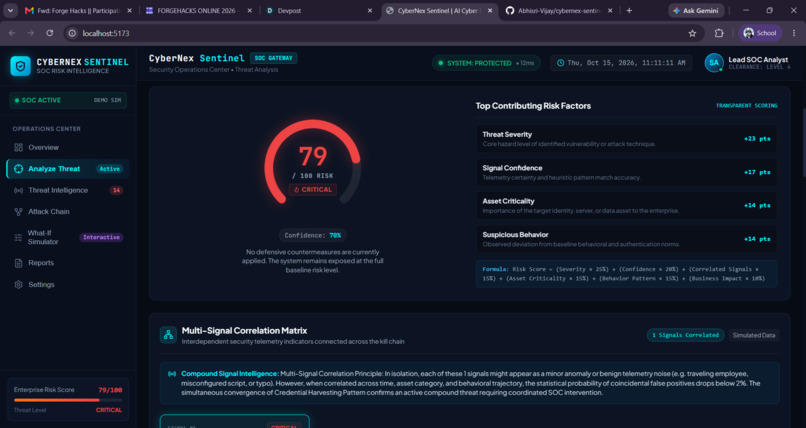Open Reports from the sidebar
The image size is (806, 428).
point(67,263)
